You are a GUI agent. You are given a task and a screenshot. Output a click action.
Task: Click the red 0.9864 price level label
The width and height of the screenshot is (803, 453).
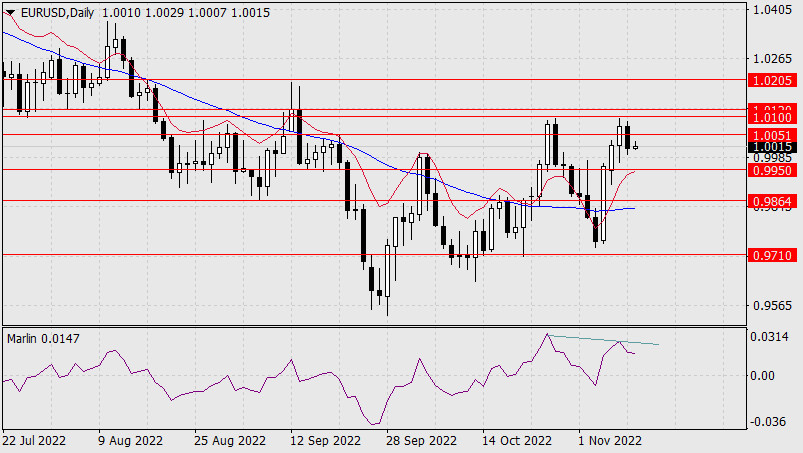(771, 201)
